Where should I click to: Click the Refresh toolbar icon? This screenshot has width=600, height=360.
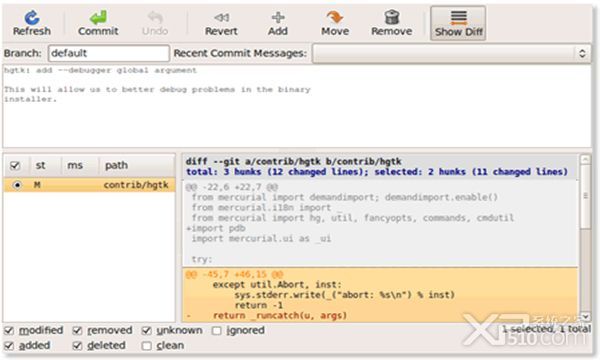pyautogui.click(x=32, y=23)
